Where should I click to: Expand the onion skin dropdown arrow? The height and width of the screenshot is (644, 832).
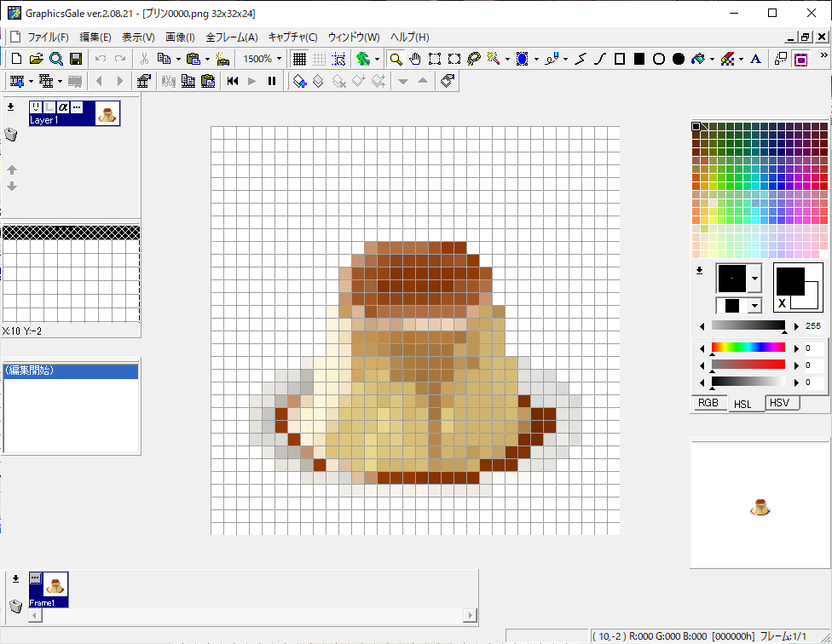378,59
